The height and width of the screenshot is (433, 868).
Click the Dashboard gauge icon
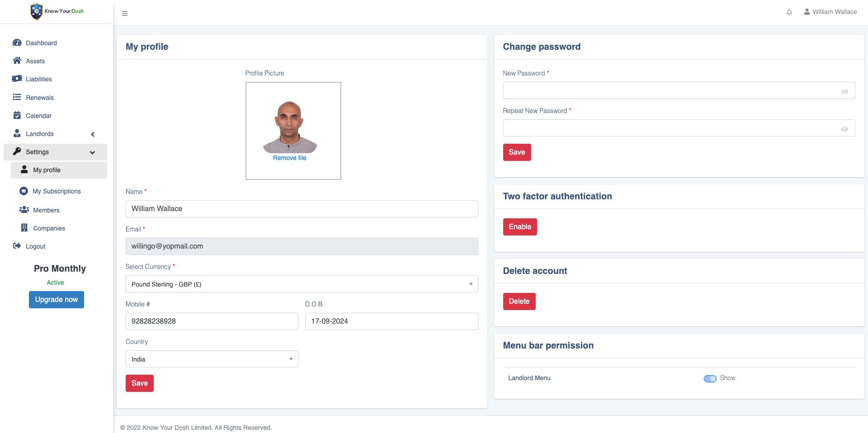(17, 42)
